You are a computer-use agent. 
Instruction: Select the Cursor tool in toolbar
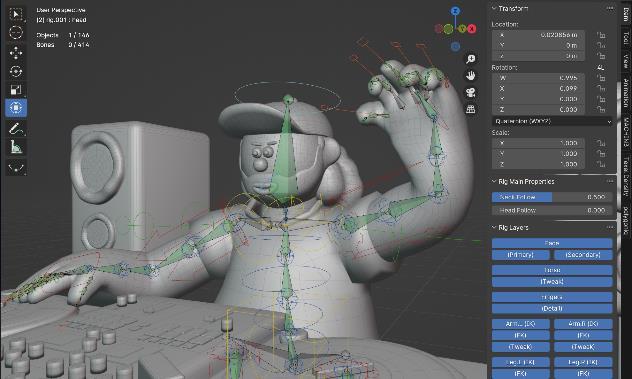click(x=16, y=32)
